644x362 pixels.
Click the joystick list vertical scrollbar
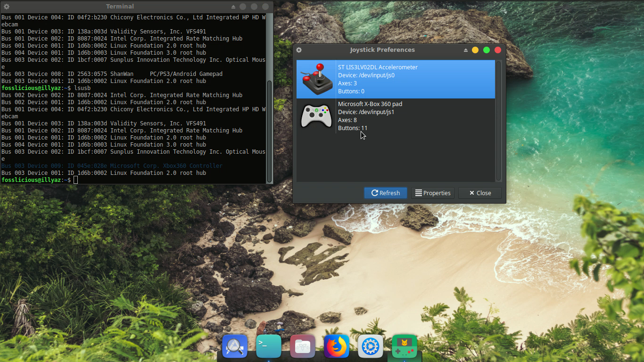click(498, 121)
